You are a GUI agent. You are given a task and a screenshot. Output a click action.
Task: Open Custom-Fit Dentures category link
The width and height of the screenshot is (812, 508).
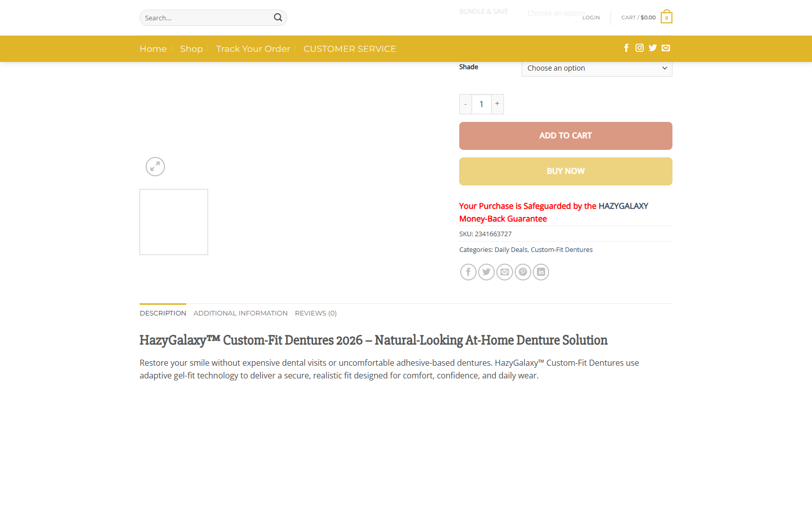(x=562, y=249)
